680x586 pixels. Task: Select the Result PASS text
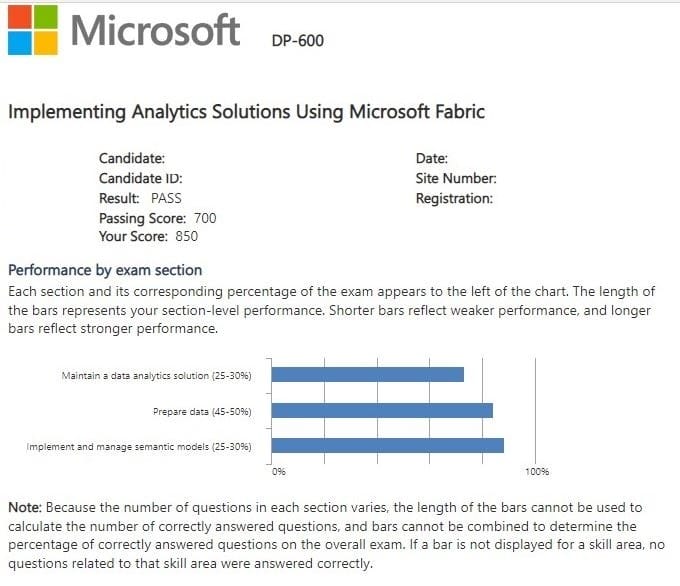coord(140,198)
